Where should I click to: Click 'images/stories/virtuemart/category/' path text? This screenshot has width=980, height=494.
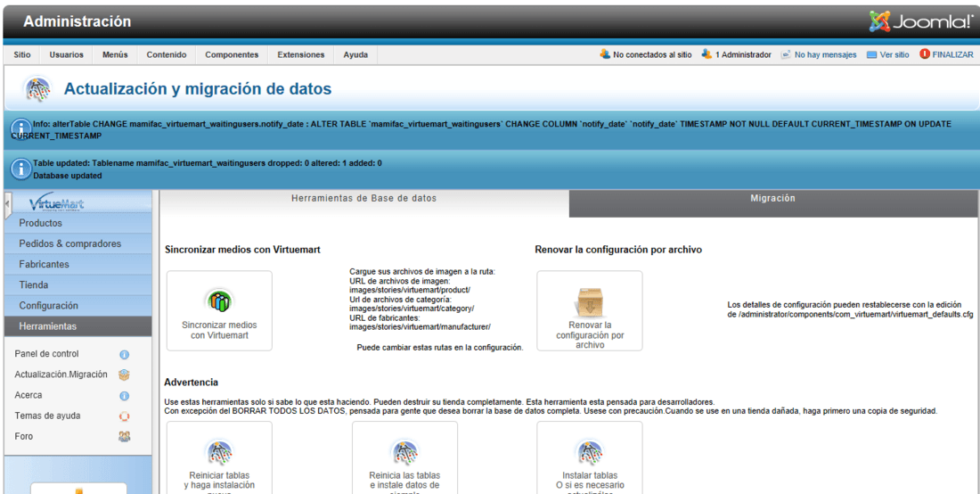point(412,309)
